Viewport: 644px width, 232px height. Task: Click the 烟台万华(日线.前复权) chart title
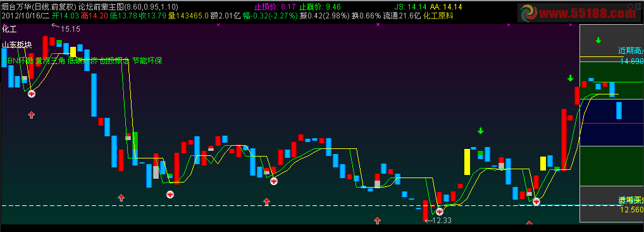coord(39,6)
